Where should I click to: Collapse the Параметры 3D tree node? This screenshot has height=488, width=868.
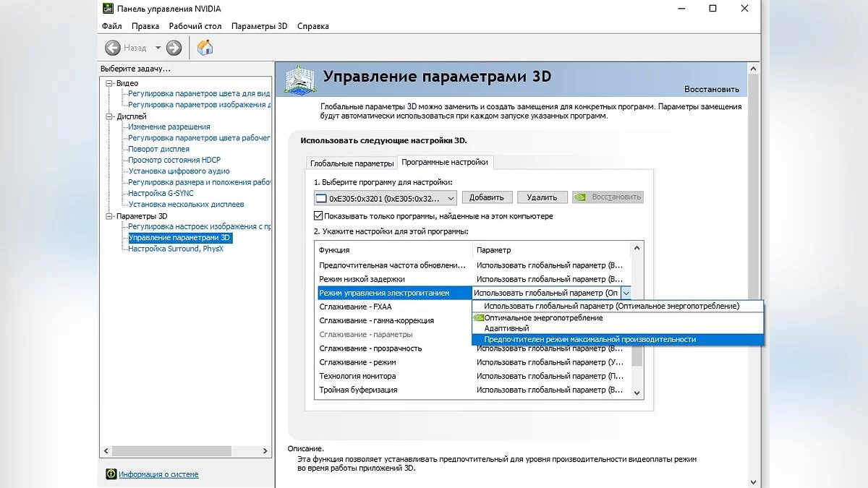click(109, 216)
